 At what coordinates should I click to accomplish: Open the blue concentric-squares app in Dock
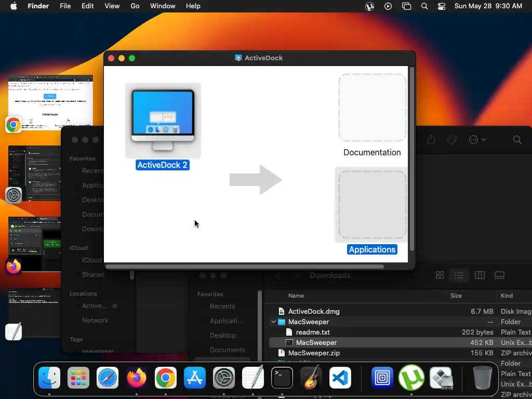pyautogui.click(x=382, y=378)
